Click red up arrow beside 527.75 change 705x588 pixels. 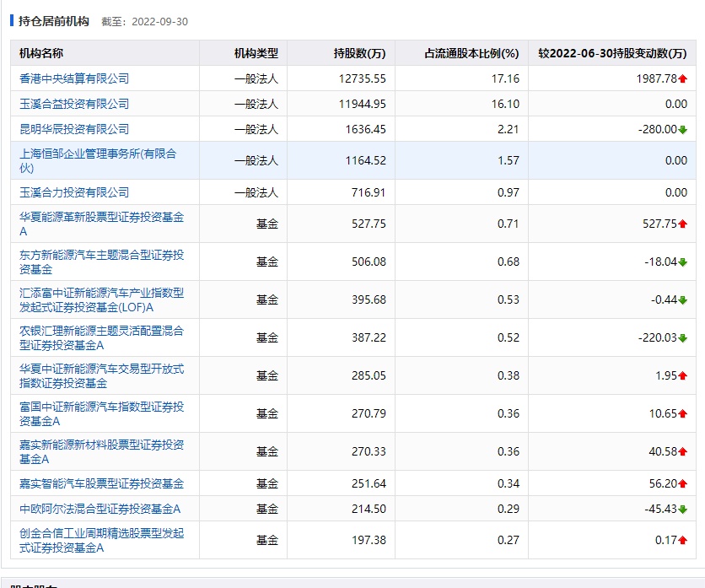pyautogui.click(x=683, y=224)
